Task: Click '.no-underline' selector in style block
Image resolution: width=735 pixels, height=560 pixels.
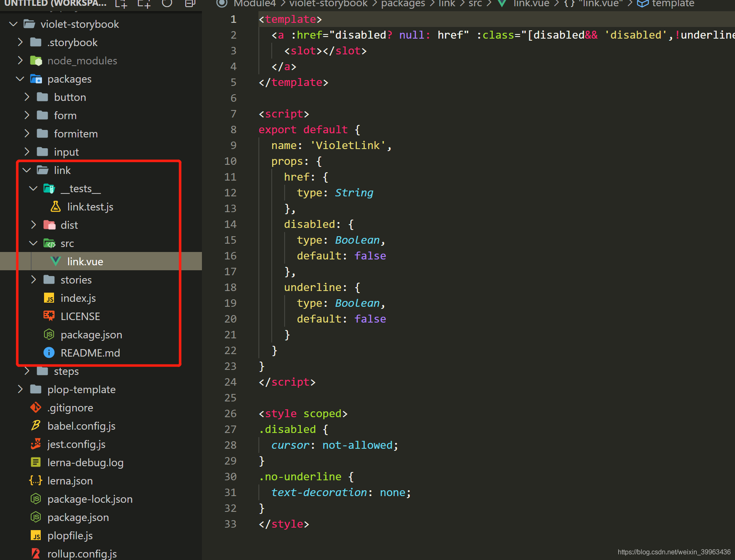Action: point(300,477)
